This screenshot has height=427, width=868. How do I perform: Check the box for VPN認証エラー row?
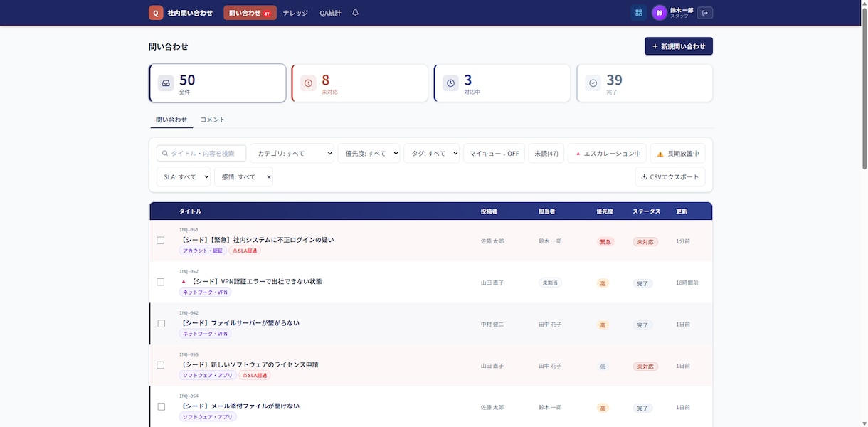pyautogui.click(x=161, y=282)
